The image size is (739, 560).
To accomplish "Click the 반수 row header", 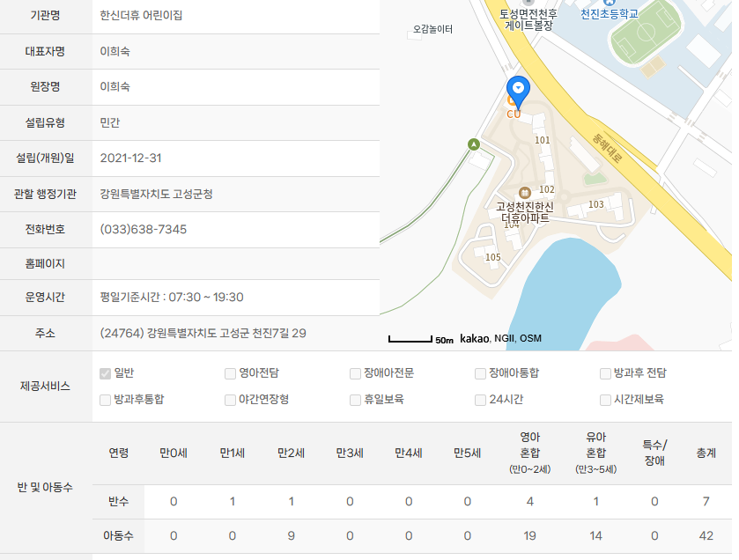I will click(x=118, y=502).
